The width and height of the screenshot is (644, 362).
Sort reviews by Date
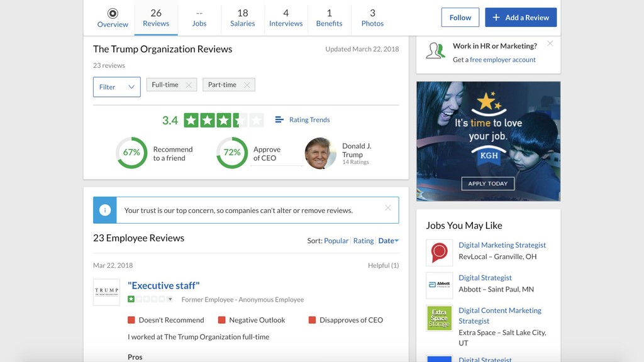(388, 241)
